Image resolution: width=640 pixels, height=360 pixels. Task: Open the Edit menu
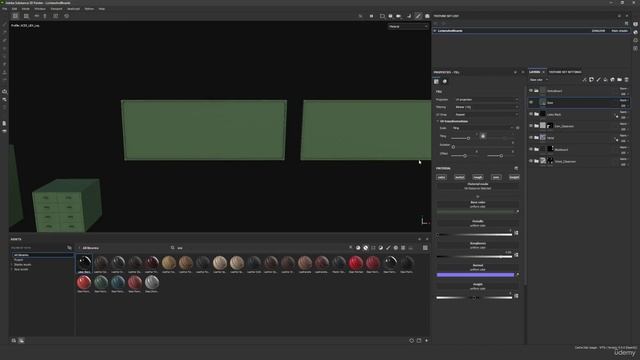pyautogui.click(x=14, y=9)
